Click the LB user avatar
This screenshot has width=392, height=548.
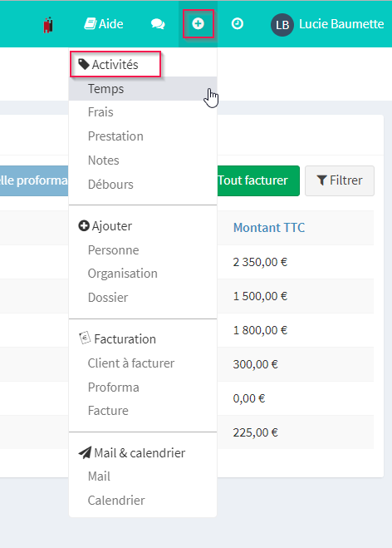pyautogui.click(x=282, y=25)
